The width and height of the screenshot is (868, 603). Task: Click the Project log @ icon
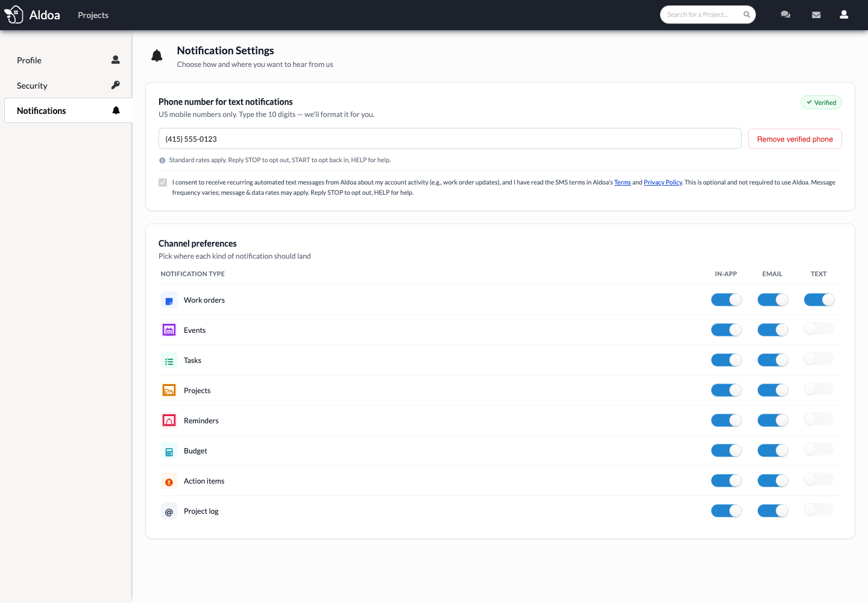point(169,511)
